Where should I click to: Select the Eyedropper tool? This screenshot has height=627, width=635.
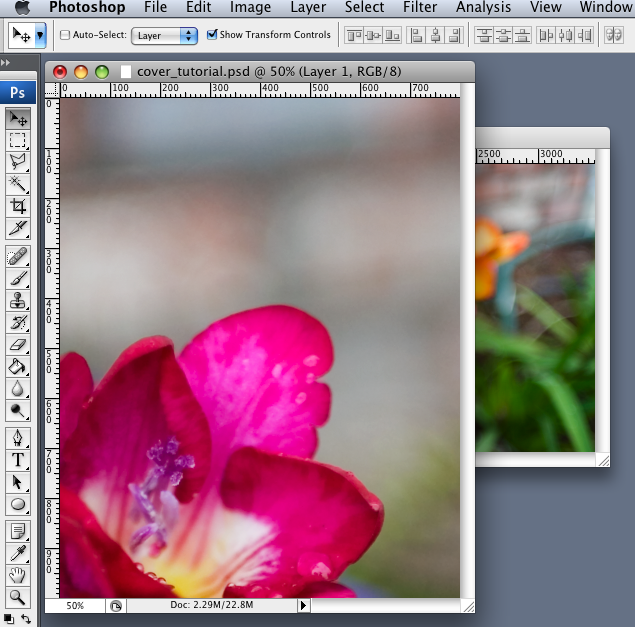18,554
